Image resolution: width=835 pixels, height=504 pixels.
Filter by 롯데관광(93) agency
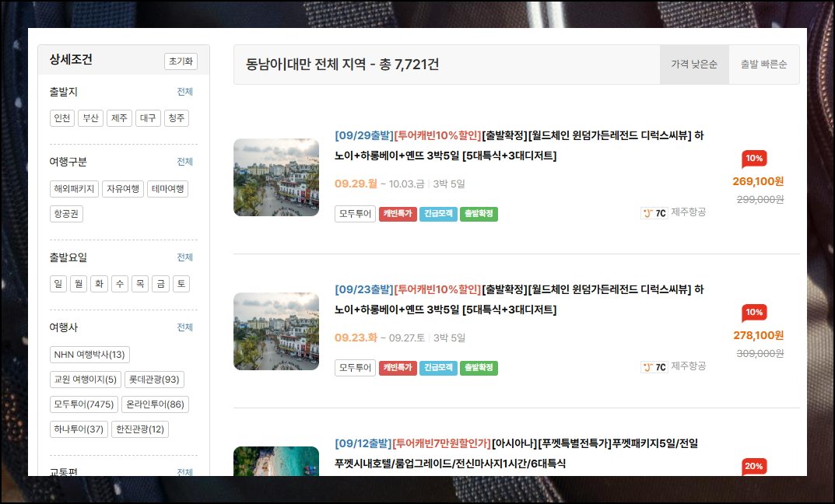pos(154,380)
